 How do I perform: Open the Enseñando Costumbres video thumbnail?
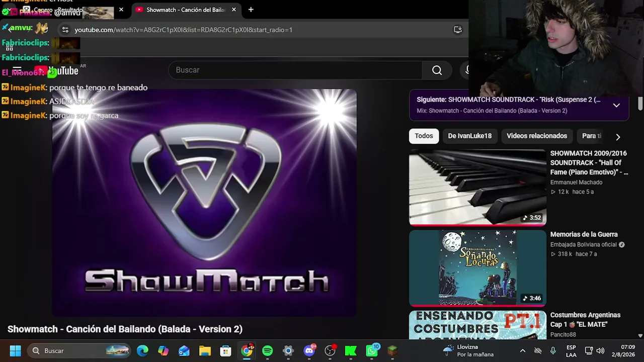click(477, 325)
